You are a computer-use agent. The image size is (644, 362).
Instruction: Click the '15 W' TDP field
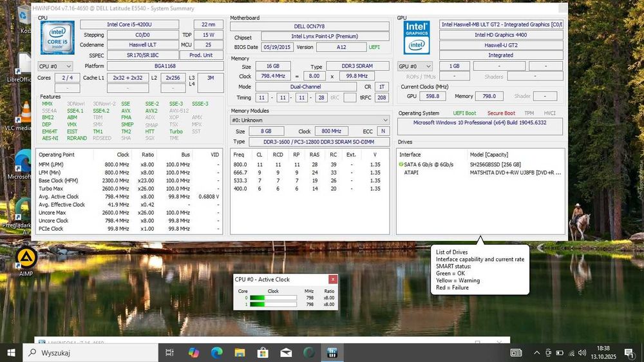tap(208, 35)
